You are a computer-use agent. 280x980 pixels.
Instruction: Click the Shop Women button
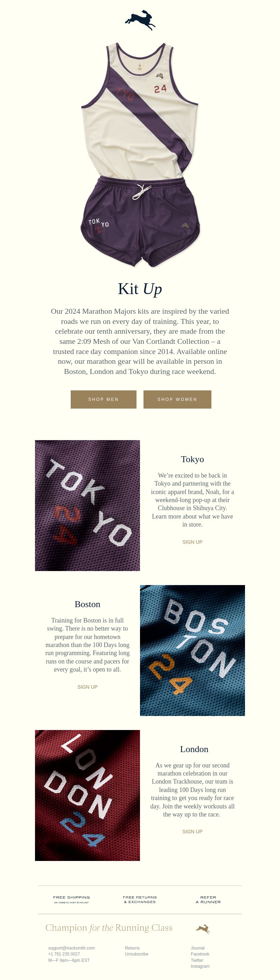(x=177, y=399)
